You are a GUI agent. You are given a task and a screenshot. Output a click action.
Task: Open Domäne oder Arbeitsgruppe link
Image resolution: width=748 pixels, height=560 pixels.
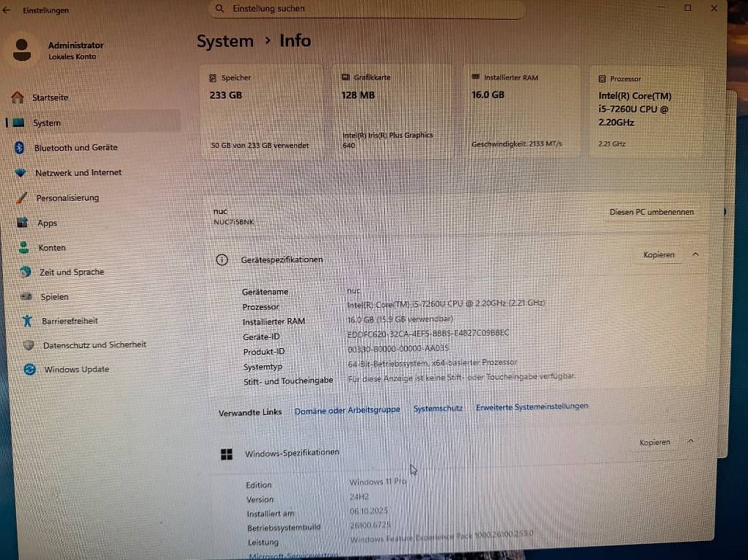[x=348, y=410]
